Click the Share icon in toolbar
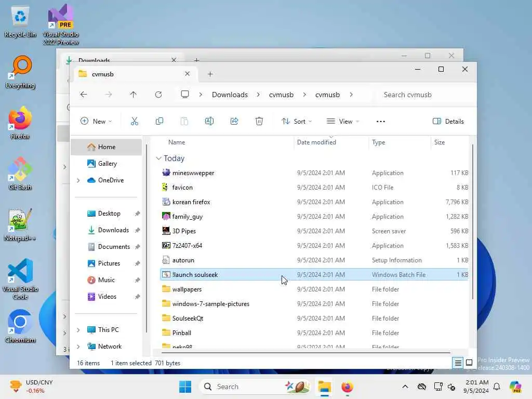 [234, 121]
